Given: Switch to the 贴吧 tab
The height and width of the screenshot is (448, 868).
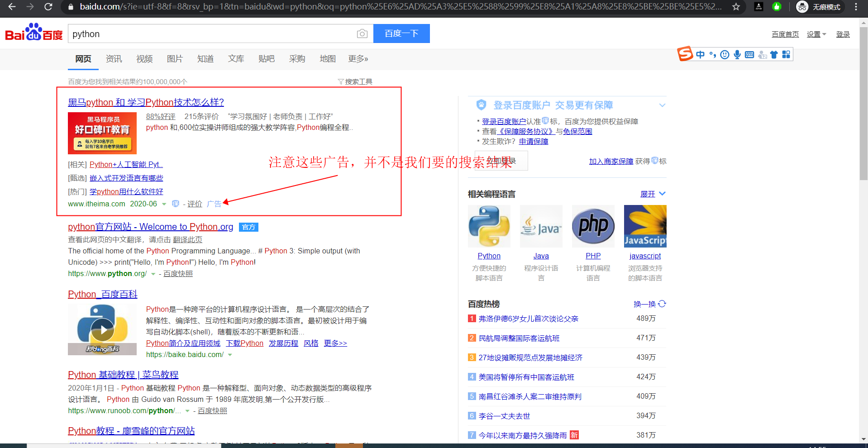Looking at the screenshot, I should (x=267, y=59).
